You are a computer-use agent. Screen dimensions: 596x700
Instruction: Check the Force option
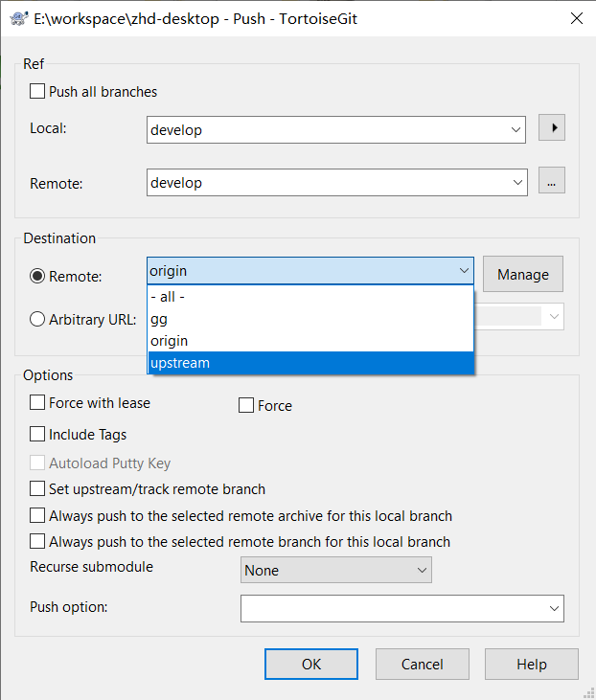coord(246,406)
